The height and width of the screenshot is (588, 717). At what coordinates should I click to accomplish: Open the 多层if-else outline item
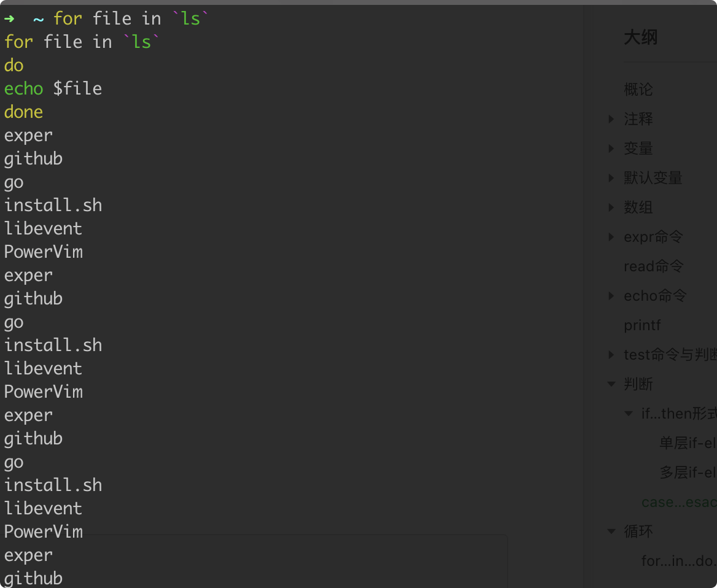click(x=688, y=473)
